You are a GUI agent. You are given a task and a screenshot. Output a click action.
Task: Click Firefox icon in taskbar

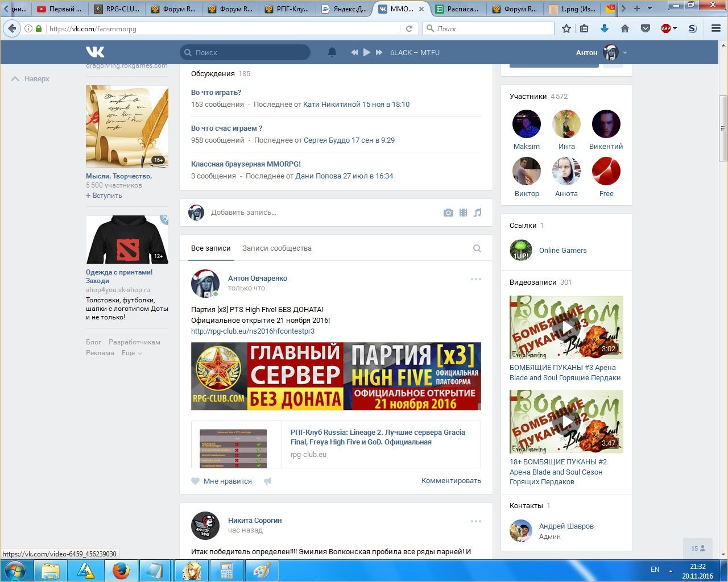(x=121, y=571)
